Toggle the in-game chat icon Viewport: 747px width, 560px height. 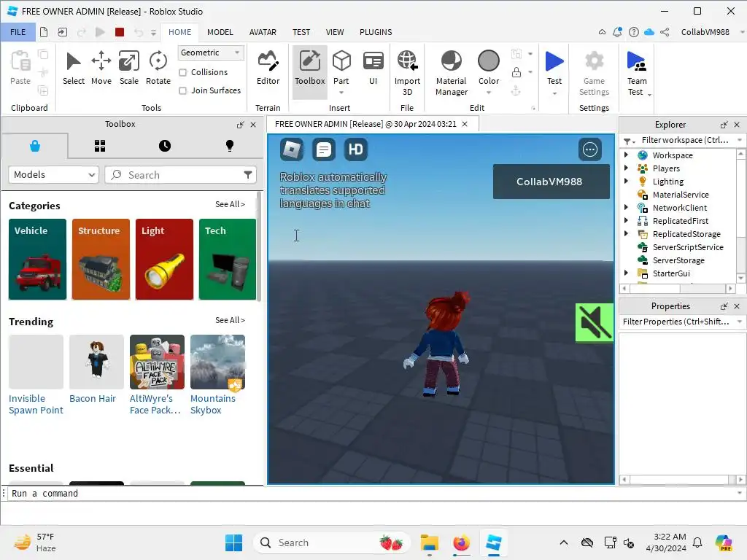pyautogui.click(x=323, y=149)
